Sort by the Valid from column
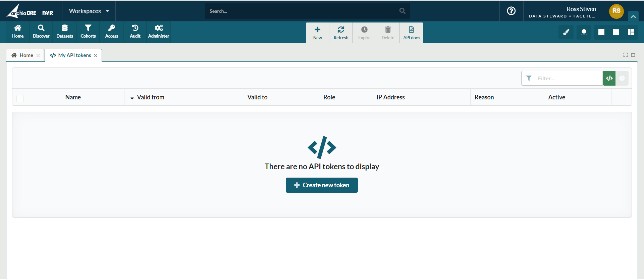Image resolution: width=644 pixels, height=279 pixels. click(x=151, y=97)
